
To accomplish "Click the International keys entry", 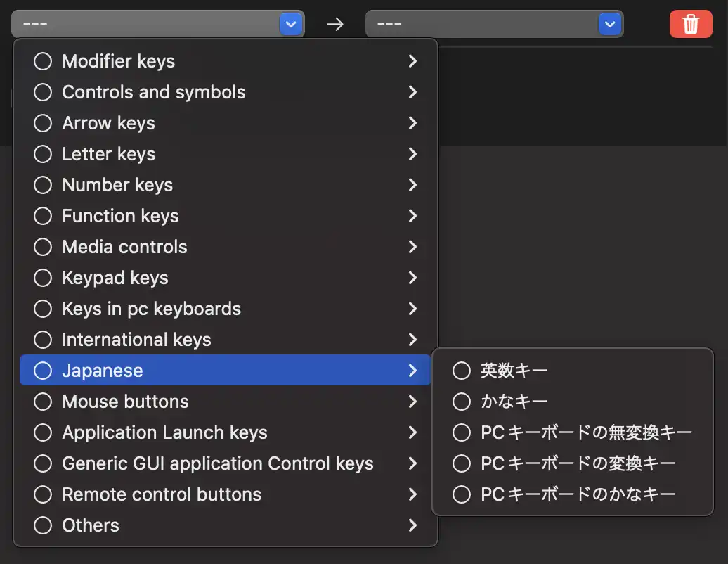I will pos(136,340).
